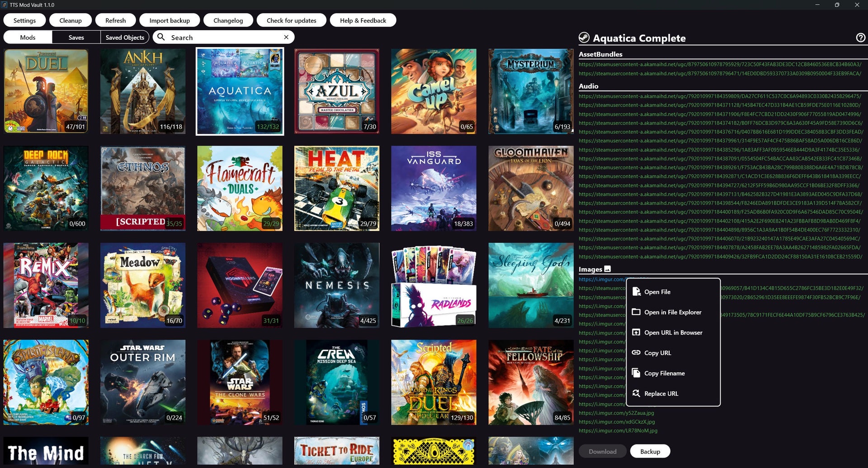The width and height of the screenshot is (868, 468).
Task: Select the Ankh mod thumbnail
Action: click(x=143, y=91)
